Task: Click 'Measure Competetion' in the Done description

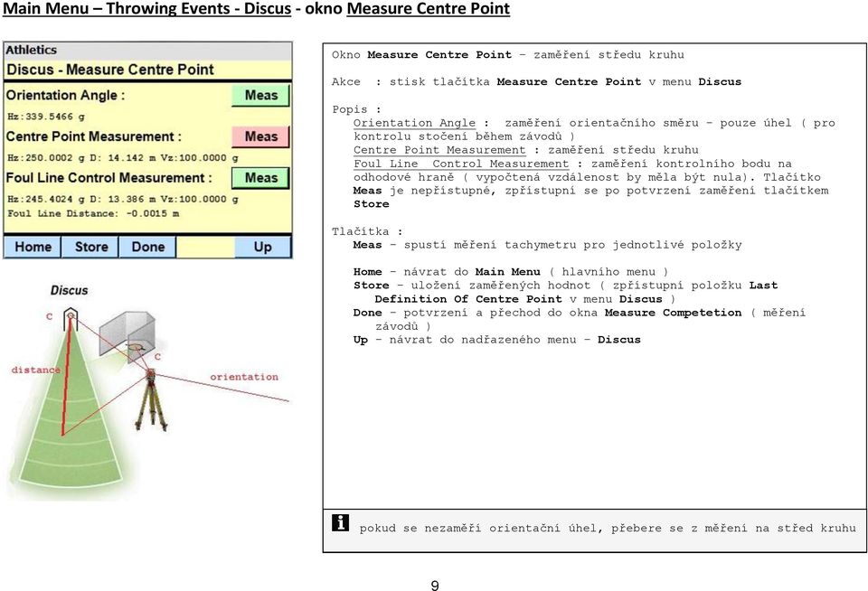Action: tap(673, 313)
